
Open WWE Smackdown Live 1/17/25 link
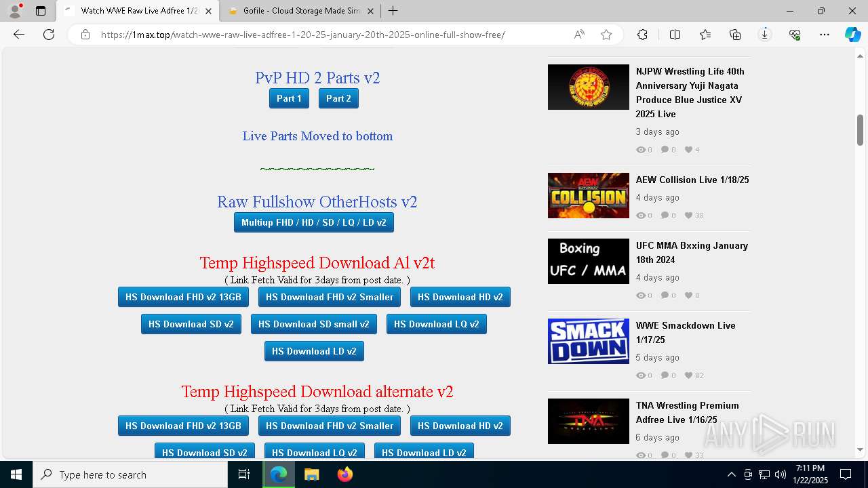686,333
